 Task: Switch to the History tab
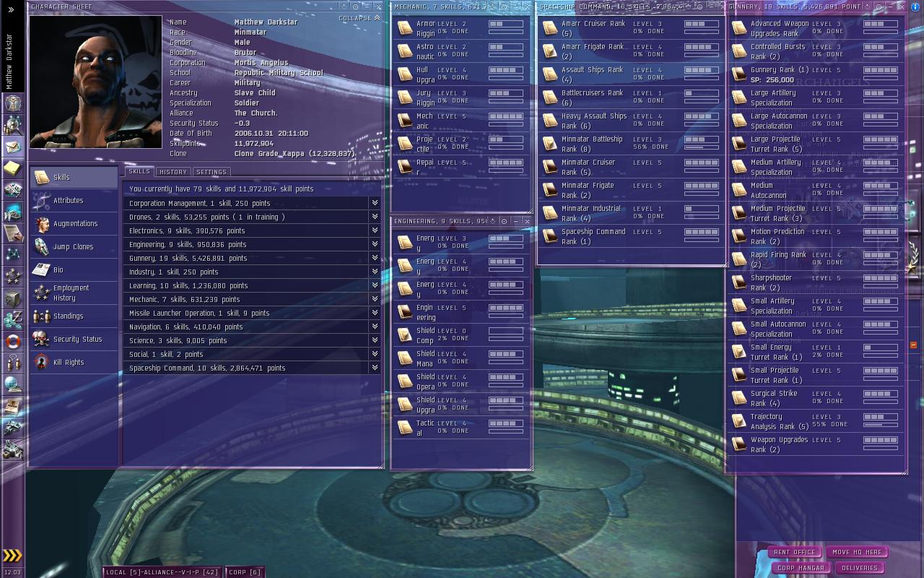(173, 172)
